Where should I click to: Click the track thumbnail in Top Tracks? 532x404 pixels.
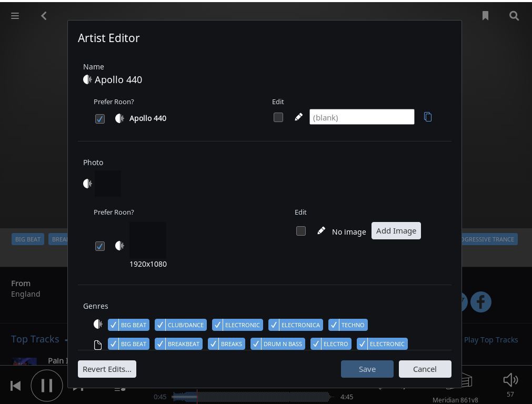tap(24, 361)
